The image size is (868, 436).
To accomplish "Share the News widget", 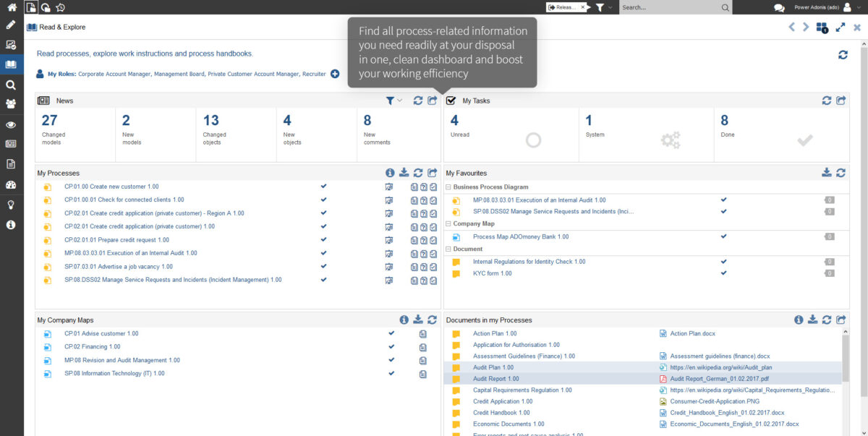I will coord(433,101).
